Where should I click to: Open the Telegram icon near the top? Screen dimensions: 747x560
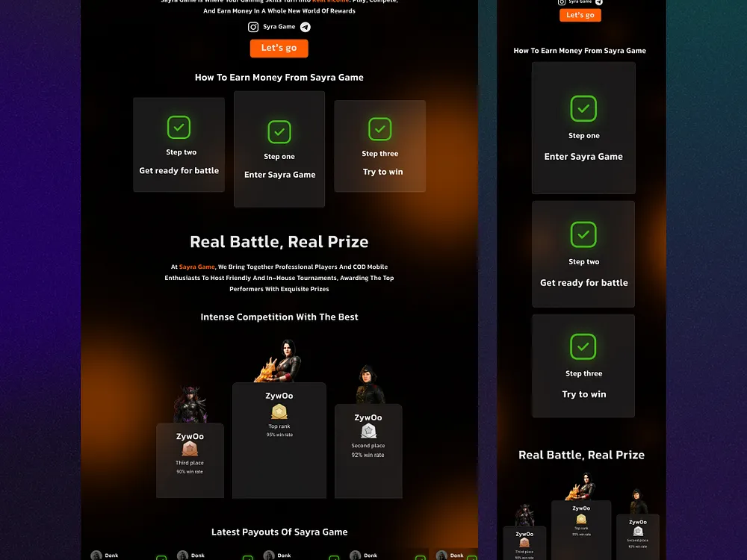306,27
